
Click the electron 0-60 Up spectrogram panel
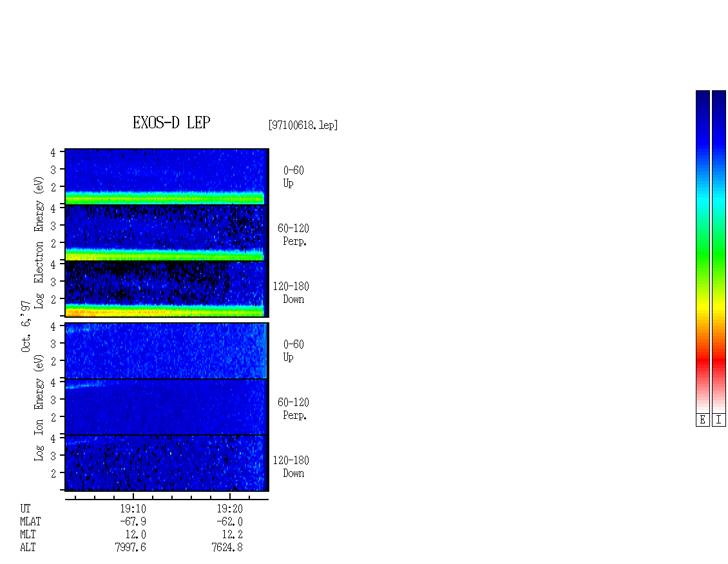coord(167,177)
